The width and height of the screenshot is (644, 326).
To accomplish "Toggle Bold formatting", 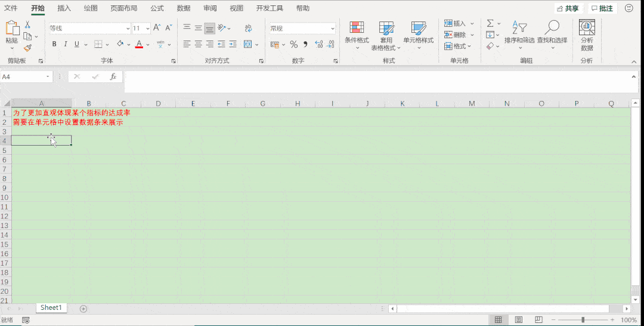I will [54, 44].
